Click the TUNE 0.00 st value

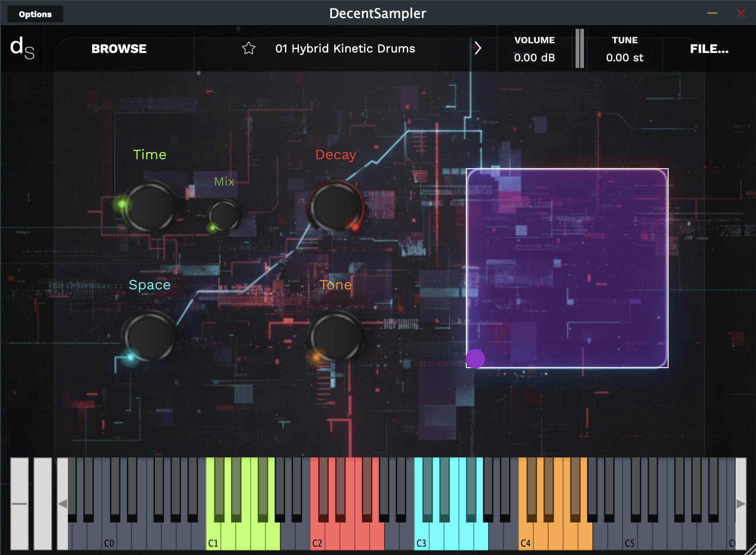(x=625, y=58)
